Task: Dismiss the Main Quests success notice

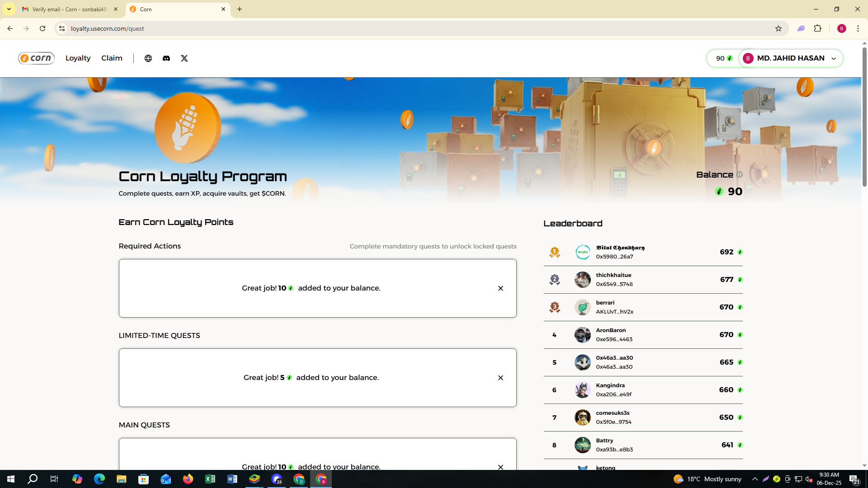Action: pyautogui.click(x=500, y=467)
